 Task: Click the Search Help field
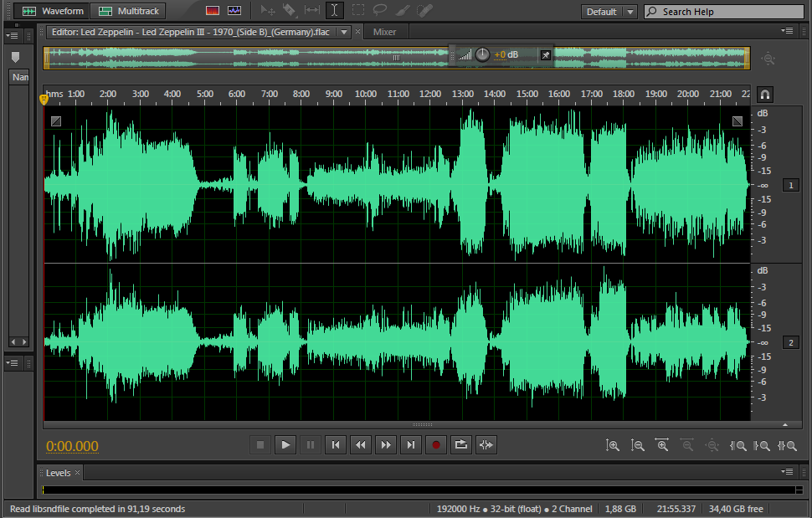724,12
